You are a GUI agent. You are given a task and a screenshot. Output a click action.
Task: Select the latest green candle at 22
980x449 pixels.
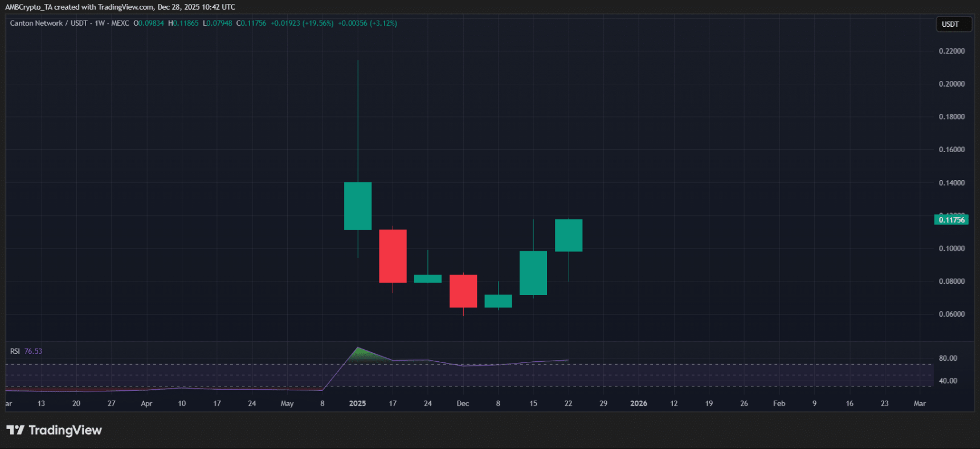tap(569, 235)
